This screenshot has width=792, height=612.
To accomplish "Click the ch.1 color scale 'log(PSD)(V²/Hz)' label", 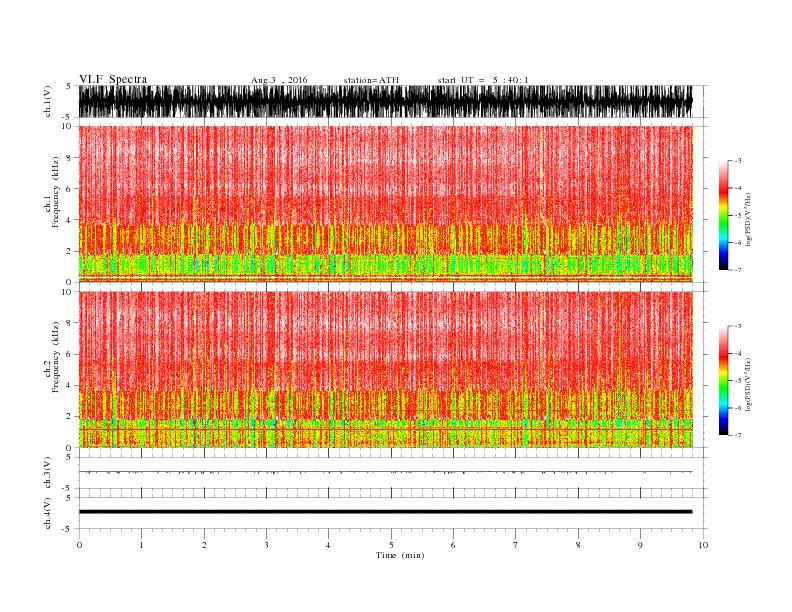I will (x=749, y=220).
